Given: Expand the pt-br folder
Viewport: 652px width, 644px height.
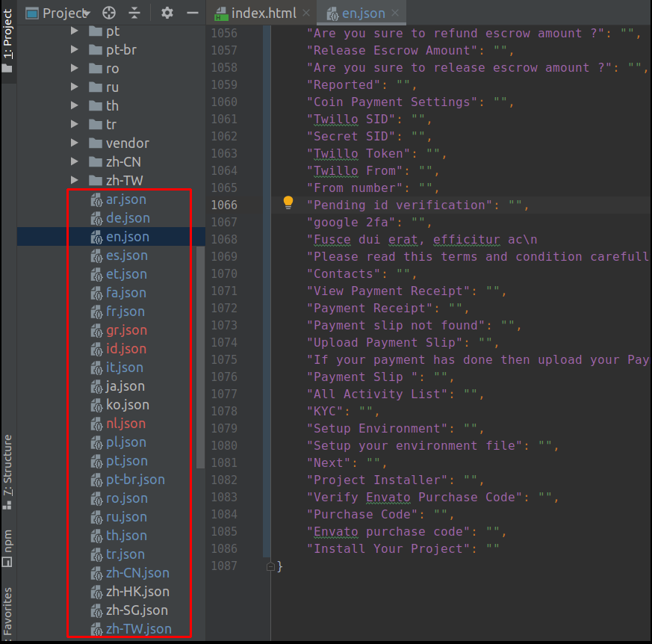Looking at the screenshot, I should click(74, 49).
